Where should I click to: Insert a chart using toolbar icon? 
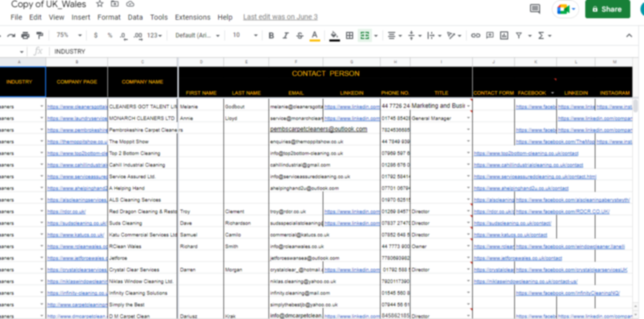504,35
